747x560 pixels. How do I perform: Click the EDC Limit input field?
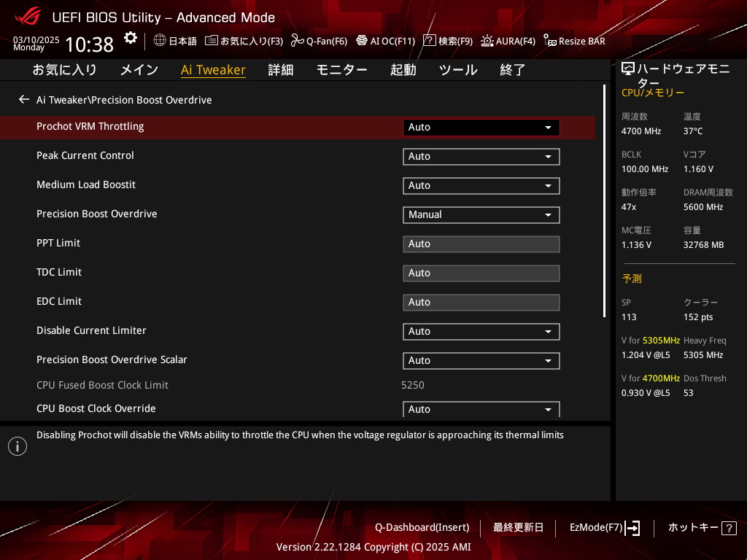(x=481, y=302)
